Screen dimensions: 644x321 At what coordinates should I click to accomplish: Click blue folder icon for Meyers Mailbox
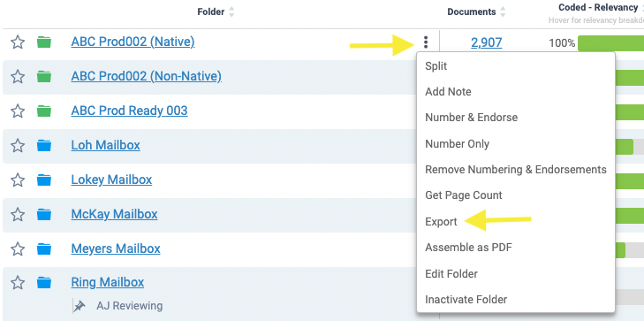pyautogui.click(x=44, y=249)
